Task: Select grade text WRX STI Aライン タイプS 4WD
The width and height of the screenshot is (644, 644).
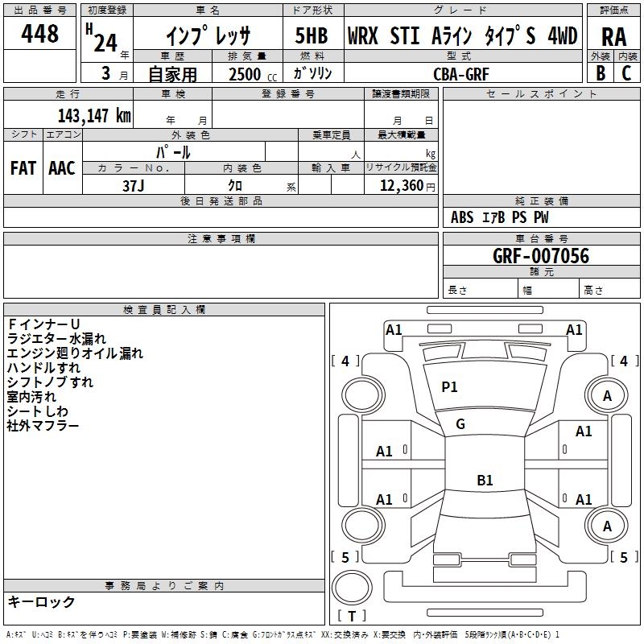Action: click(462, 35)
